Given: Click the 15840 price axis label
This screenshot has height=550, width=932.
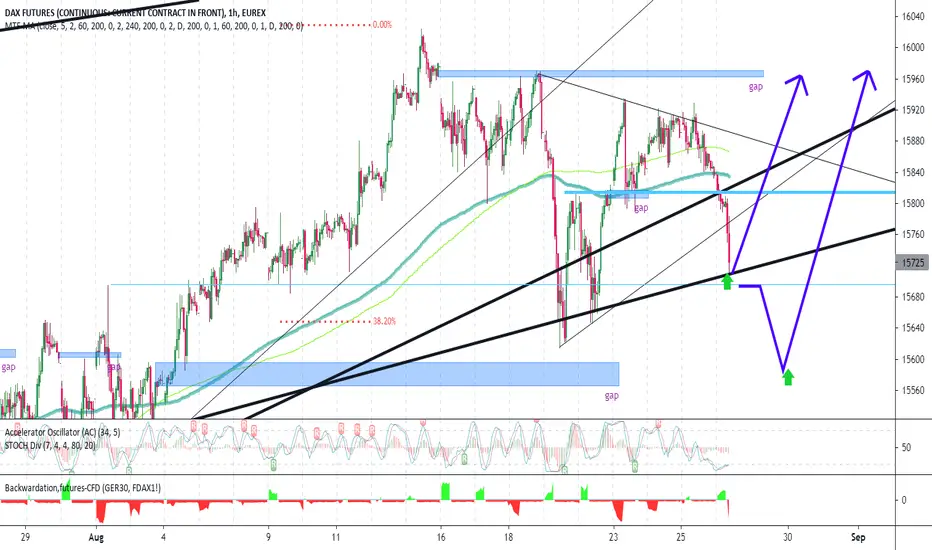Looking at the screenshot, I should pos(913,172).
